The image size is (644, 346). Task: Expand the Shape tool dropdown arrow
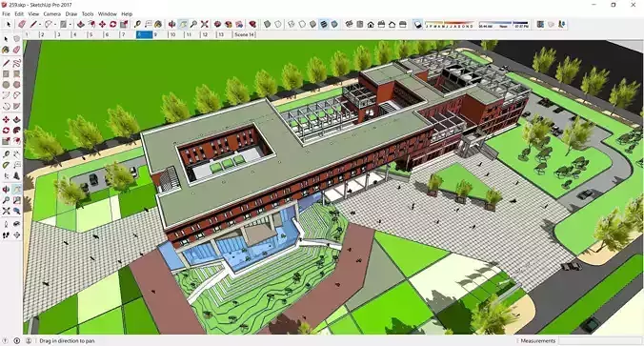point(70,25)
